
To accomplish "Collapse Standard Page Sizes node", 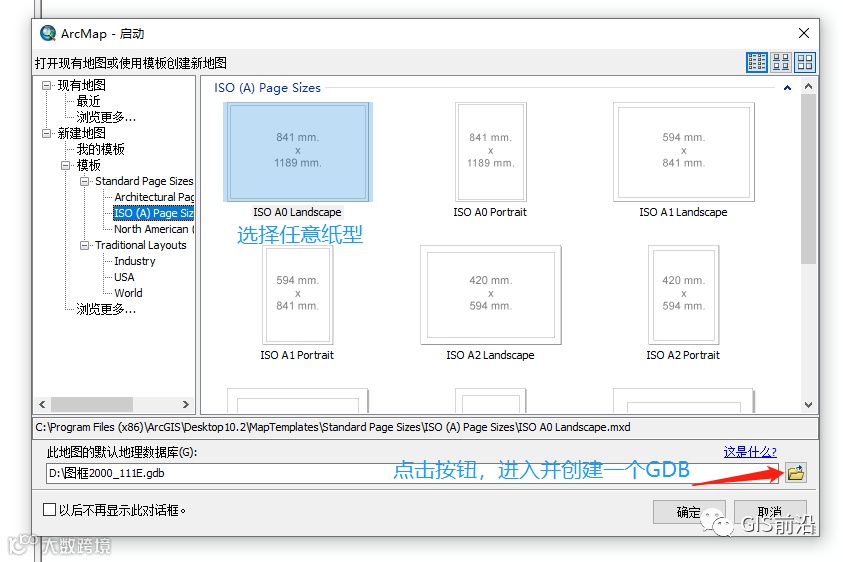I will pos(84,181).
